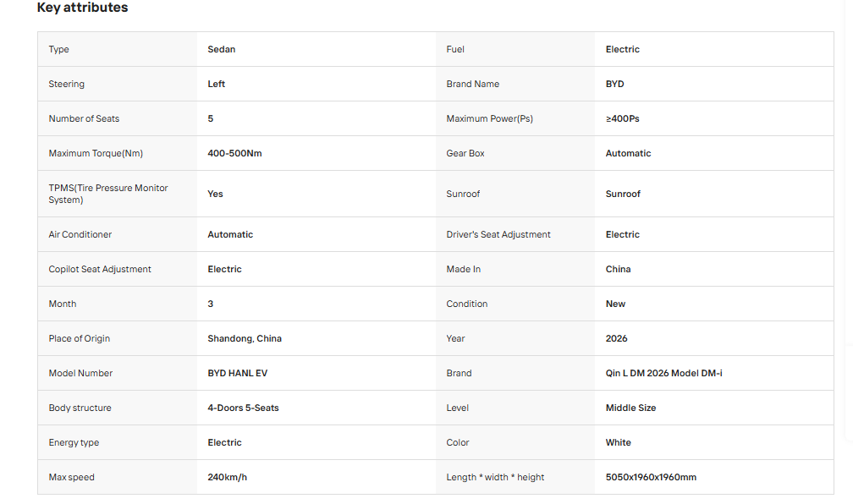Select the Shandong, China origin value
853x504 pixels.
click(245, 339)
